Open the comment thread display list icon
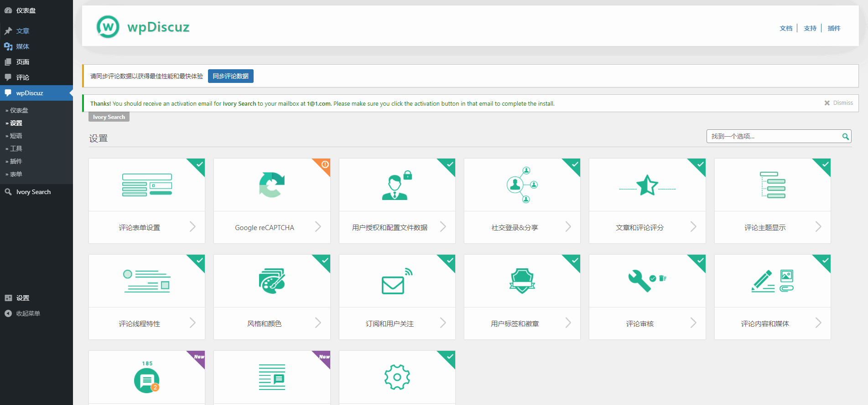Screen dimensions: 868x405 coord(773,185)
